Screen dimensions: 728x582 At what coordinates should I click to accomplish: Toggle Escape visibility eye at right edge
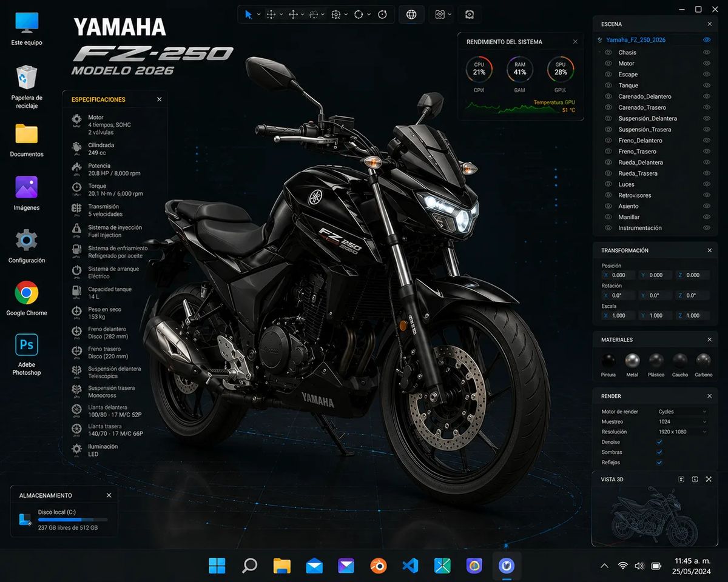(707, 74)
